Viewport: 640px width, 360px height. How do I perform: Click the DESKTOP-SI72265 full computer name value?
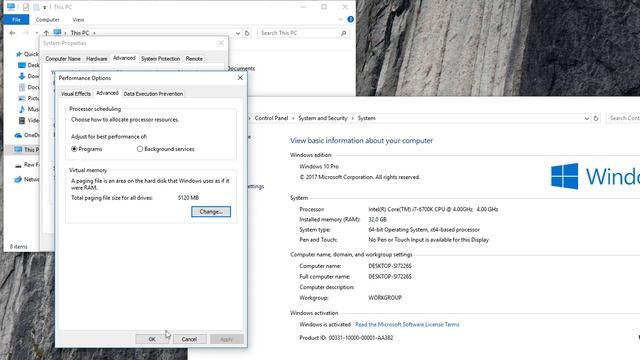point(390,276)
